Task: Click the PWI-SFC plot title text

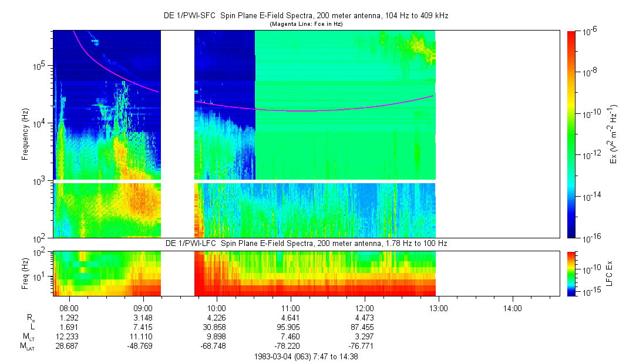Action: 305,16
